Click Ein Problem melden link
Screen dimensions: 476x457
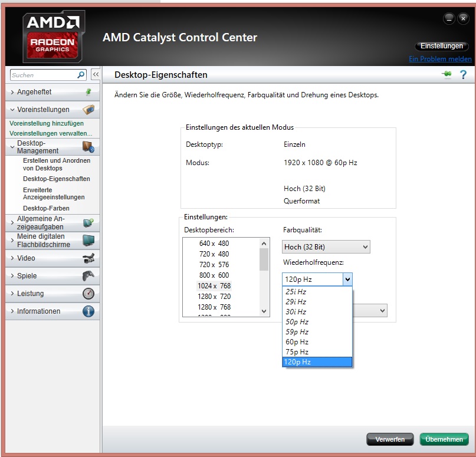(x=440, y=59)
